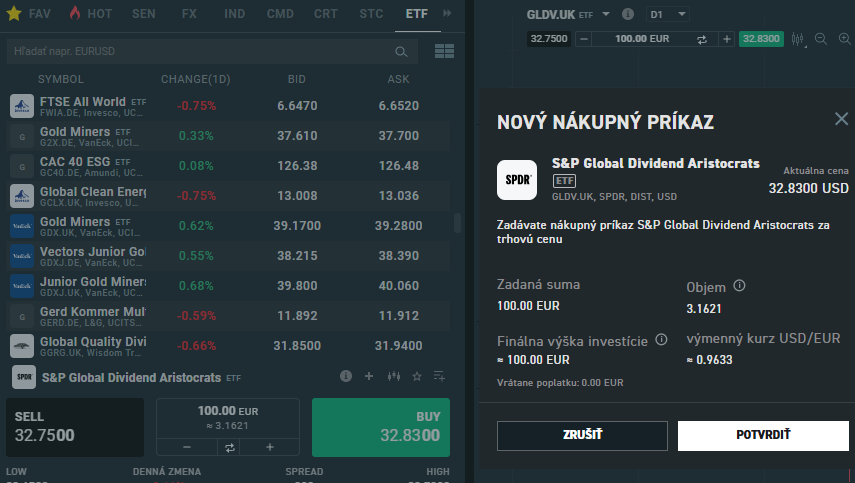Expand the GLDV.UK symbol dropdown arrow
This screenshot has height=483, width=855.
[606, 15]
